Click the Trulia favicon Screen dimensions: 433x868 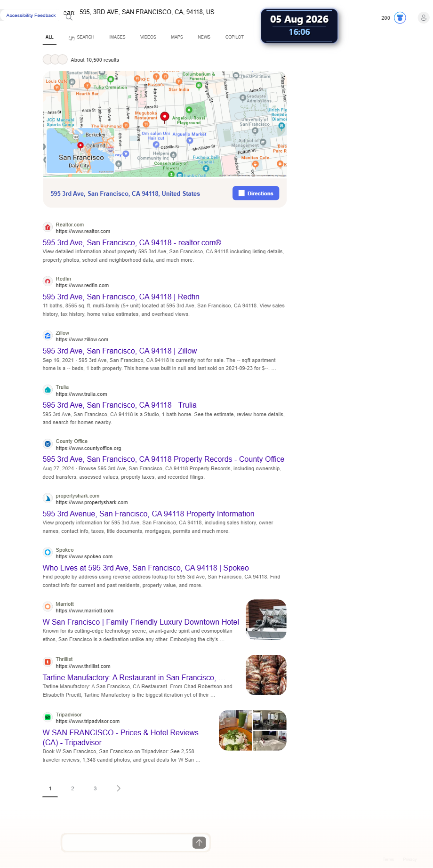[x=48, y=390]
